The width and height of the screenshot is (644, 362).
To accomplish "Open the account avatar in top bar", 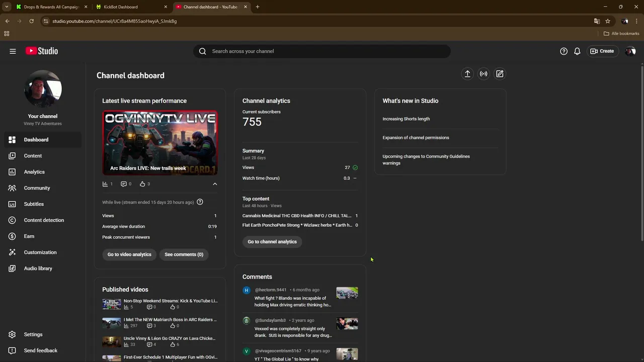I will [630, 51].
